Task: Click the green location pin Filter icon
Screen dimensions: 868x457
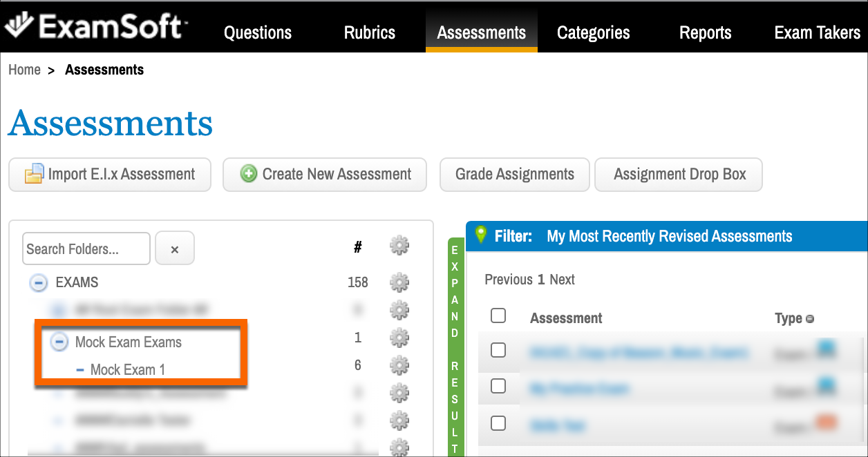Action: (482, 235)
